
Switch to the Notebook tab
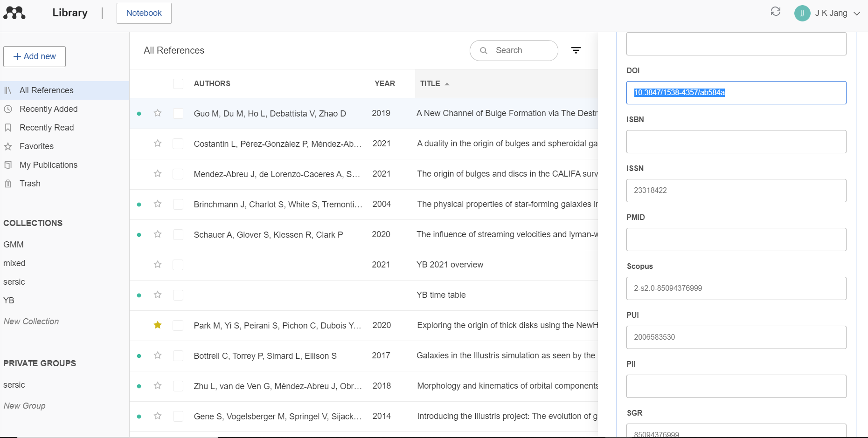click(144, 13)
